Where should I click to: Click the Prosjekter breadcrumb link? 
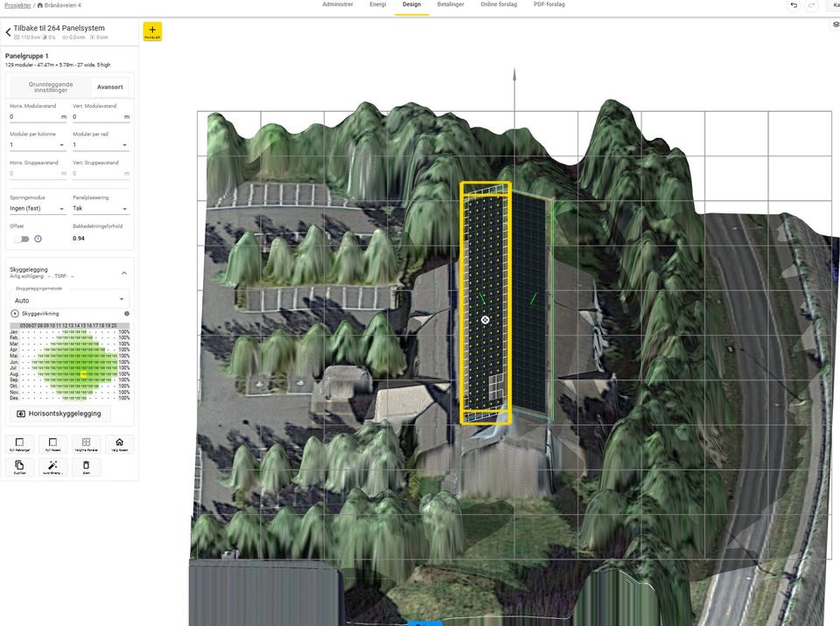click(17, 5)
